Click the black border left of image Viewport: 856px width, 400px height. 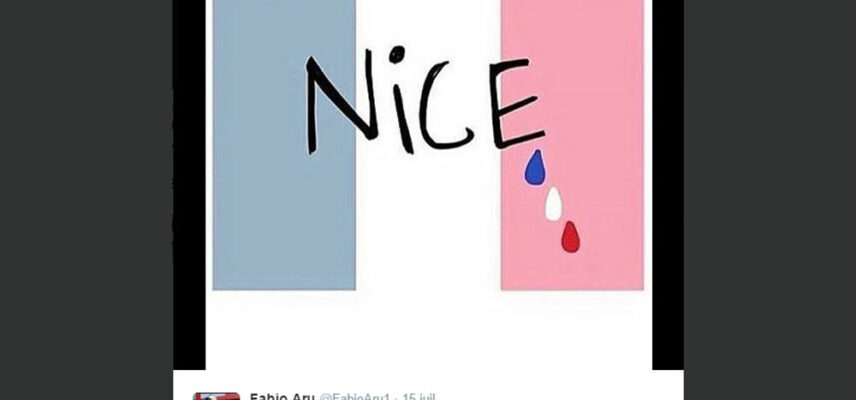click(189, 184)
